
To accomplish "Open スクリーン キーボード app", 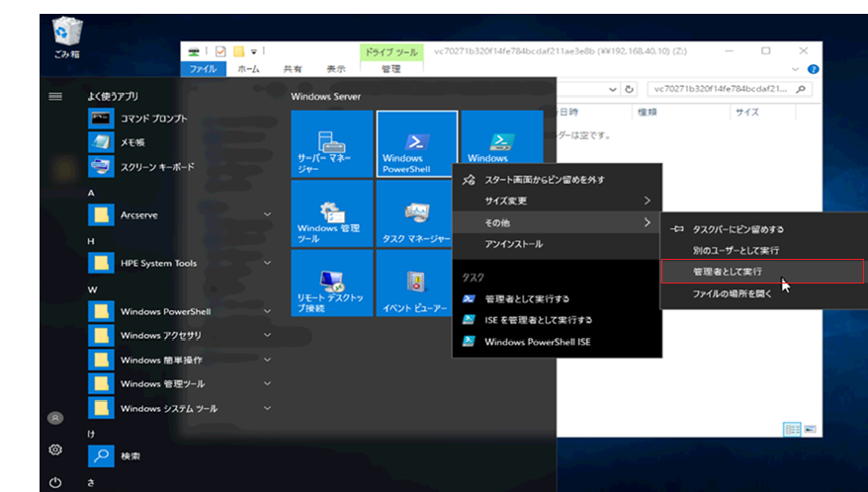I will pos(141,167).
